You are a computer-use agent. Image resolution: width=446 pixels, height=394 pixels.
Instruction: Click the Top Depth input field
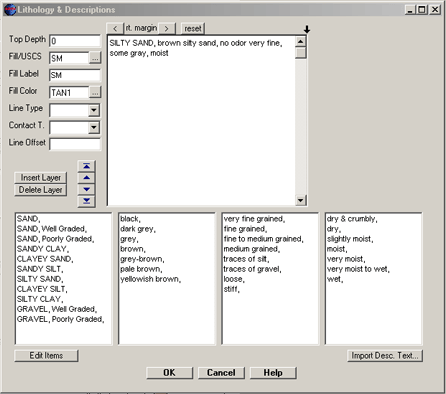point(75,41)
